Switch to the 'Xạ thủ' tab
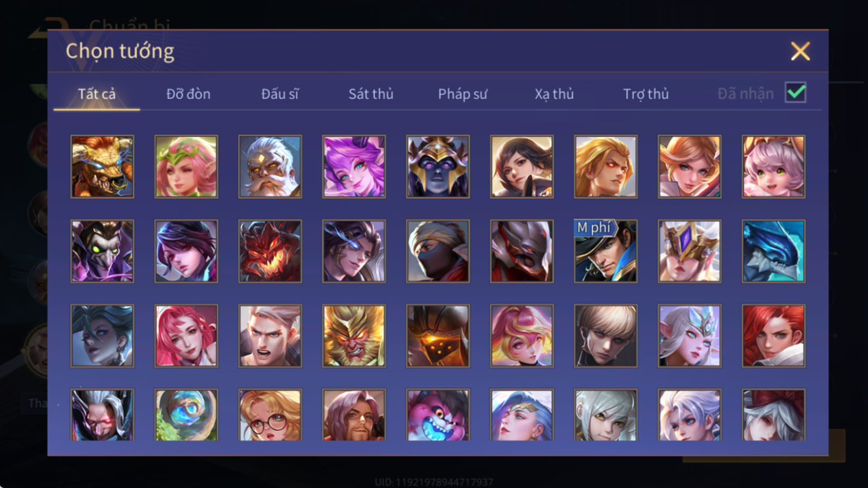The image size is (868, 488). [x=554, y=94]
